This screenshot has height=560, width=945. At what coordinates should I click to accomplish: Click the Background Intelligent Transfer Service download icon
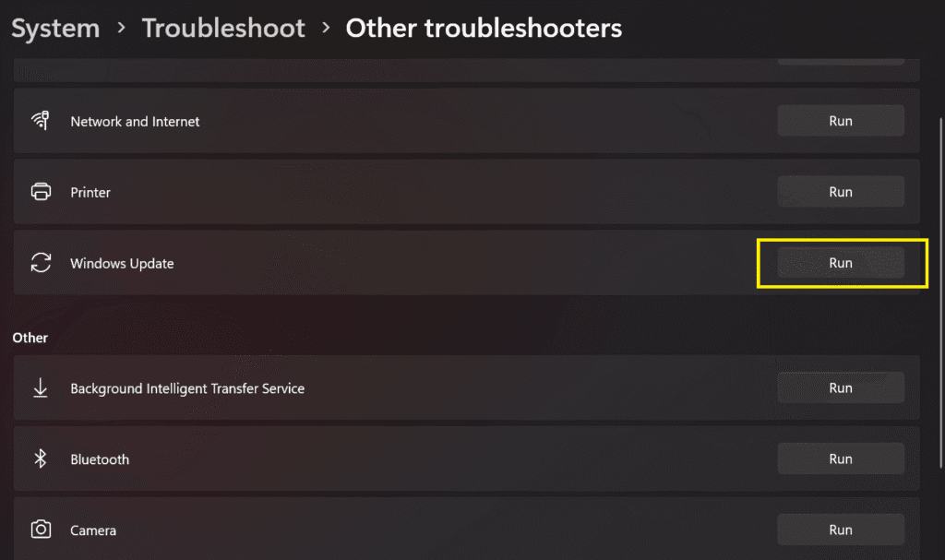tap(41, 387)
